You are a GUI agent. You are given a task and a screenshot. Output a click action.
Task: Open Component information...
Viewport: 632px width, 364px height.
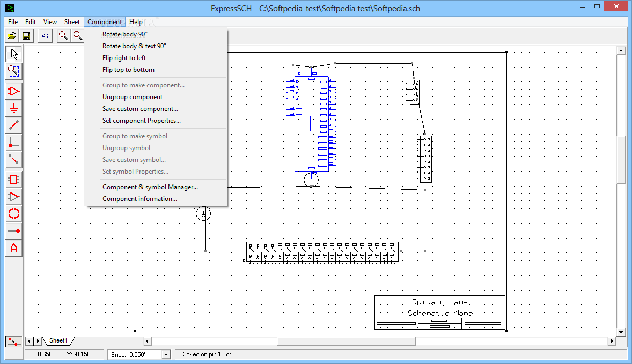(x=156, y=199)
